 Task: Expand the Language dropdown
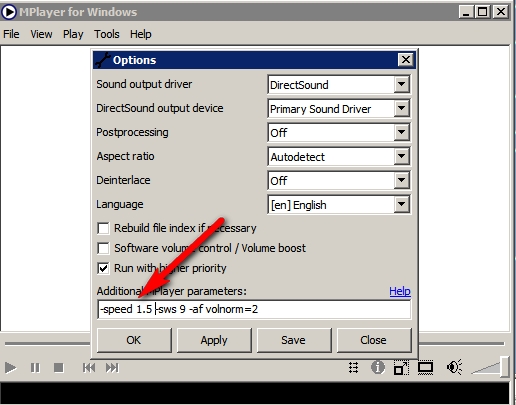coord(402,205)
